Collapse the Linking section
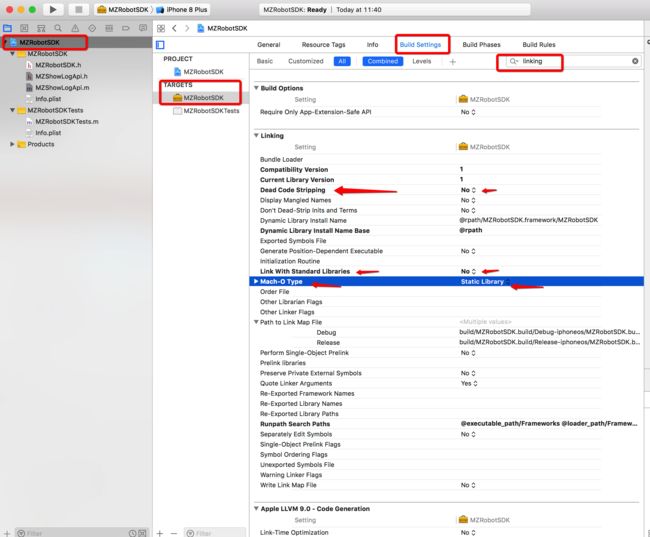Screen dimensions: 650x537 (x=256, y=136)
